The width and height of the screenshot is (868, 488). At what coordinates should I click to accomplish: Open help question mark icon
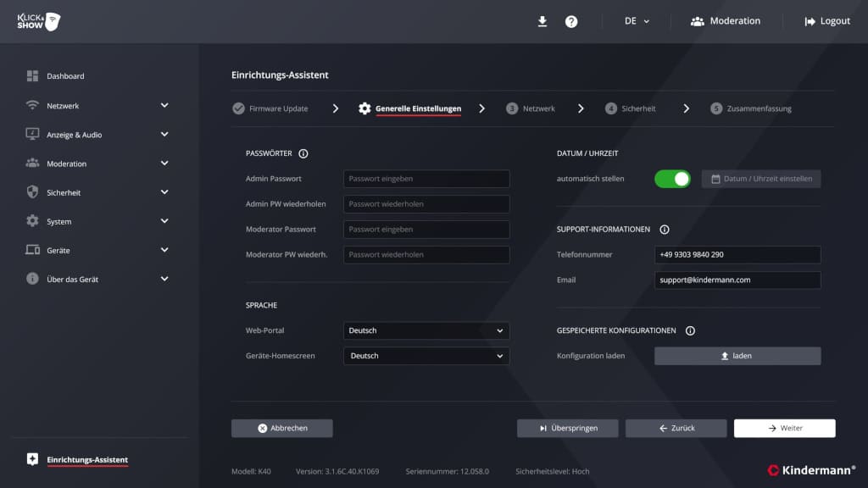click(571, 21)
